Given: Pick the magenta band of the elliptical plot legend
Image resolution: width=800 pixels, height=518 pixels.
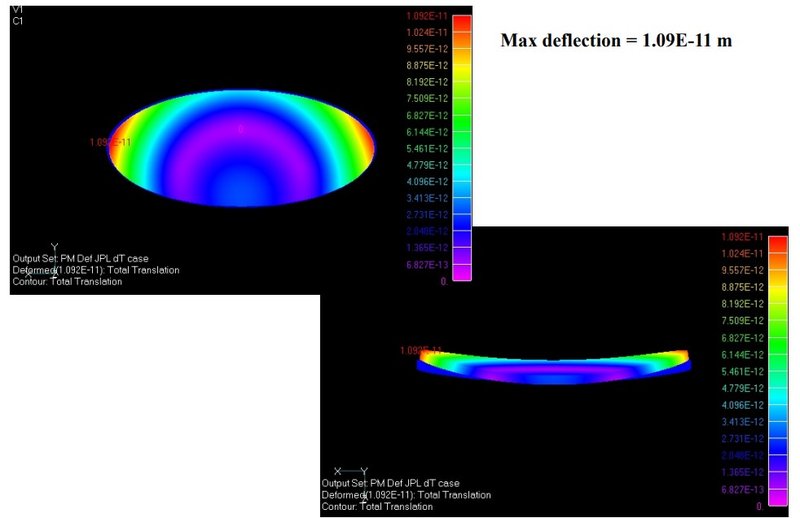Looking at the screenshot, I should (460, 275).
